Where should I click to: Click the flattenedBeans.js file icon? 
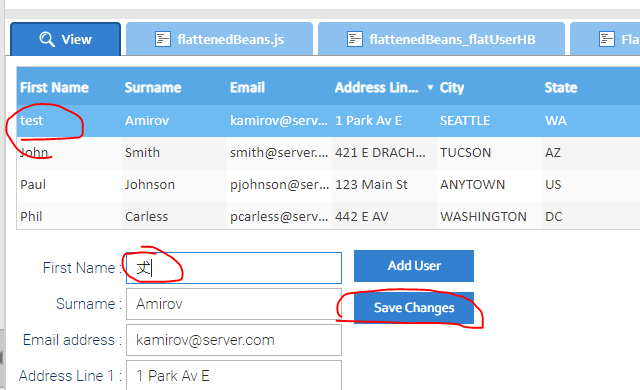pyautogui.click(x=162, y=40)
